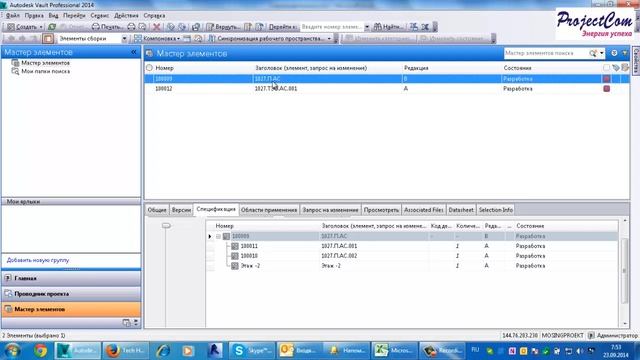The height and width of the screenshot is (360, 640).
Task: Collapse the 100009 tree node in specification
Action: pyautogui.click(x=218, y=236)
